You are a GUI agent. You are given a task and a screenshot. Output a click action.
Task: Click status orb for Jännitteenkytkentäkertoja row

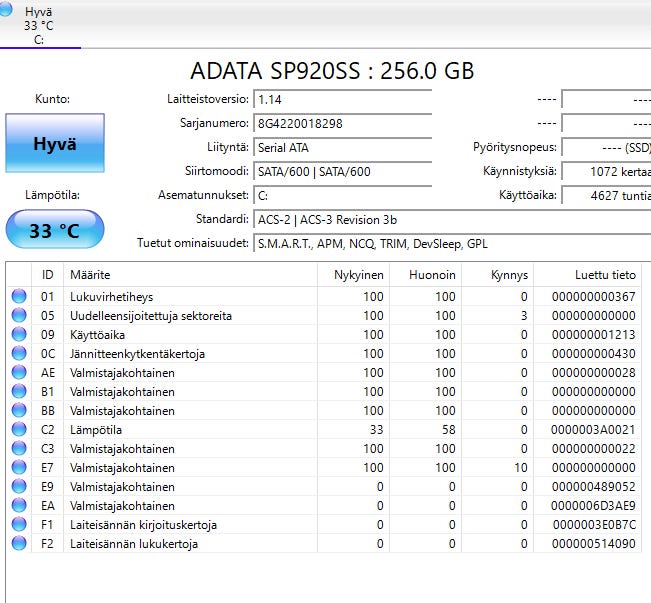coord(19,354)
